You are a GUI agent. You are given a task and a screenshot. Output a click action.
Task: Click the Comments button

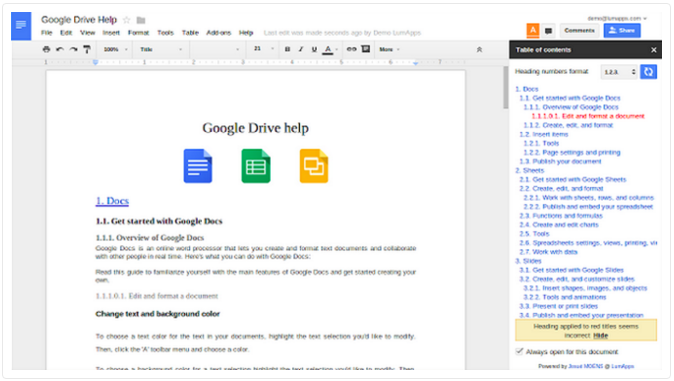579,31
